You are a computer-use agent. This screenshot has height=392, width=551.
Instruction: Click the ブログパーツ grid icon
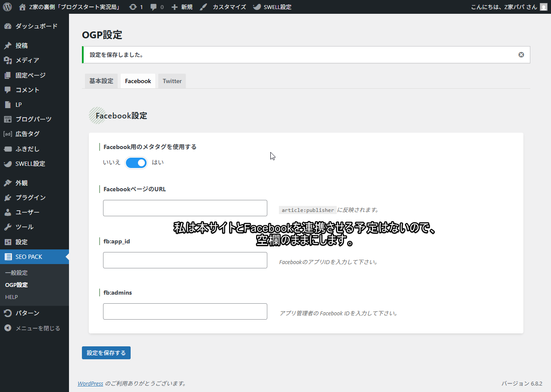pyautogui.click(x=7, y=119)
